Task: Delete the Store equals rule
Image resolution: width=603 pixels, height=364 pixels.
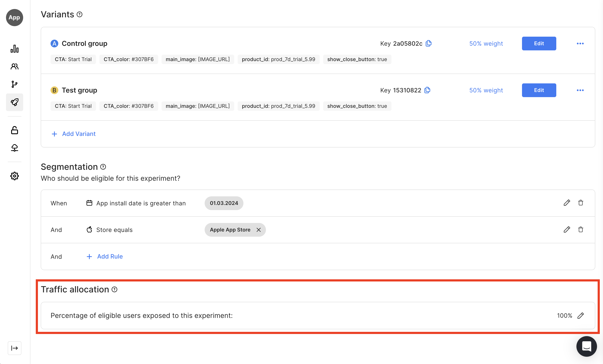Action: [x=580, y=229]
